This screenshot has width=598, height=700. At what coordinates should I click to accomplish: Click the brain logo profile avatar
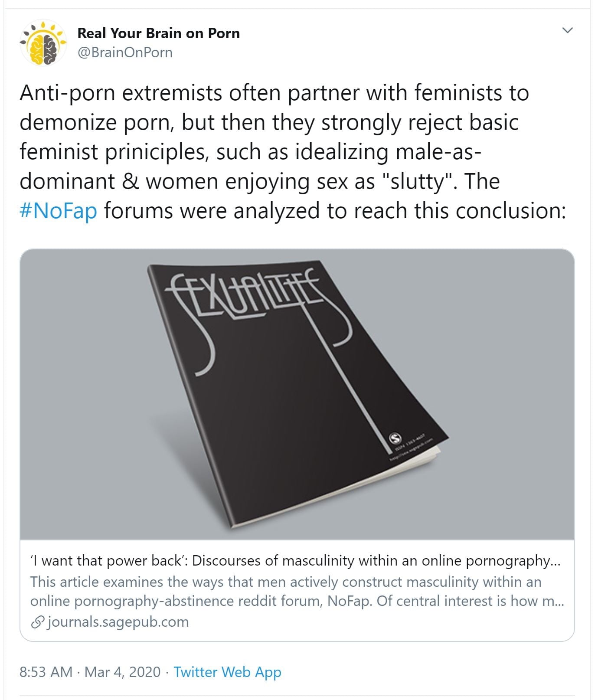click(43, 43)
